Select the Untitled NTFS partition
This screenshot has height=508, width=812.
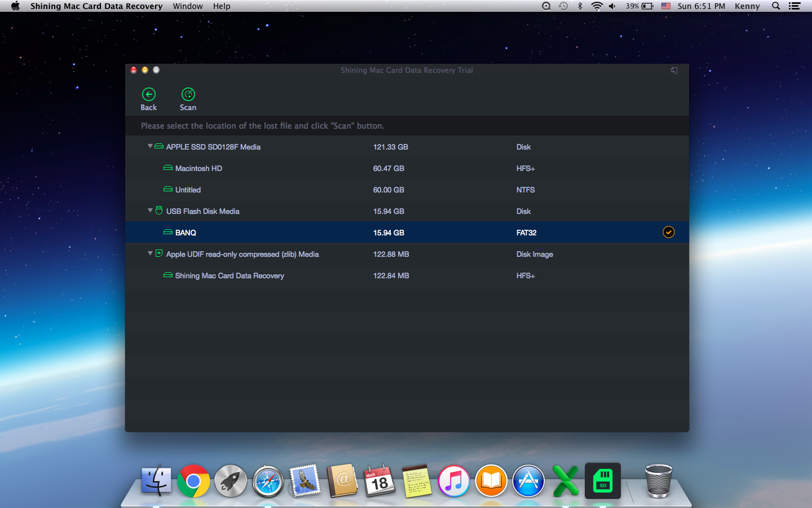pyautogui.click(x=188, y=190)
